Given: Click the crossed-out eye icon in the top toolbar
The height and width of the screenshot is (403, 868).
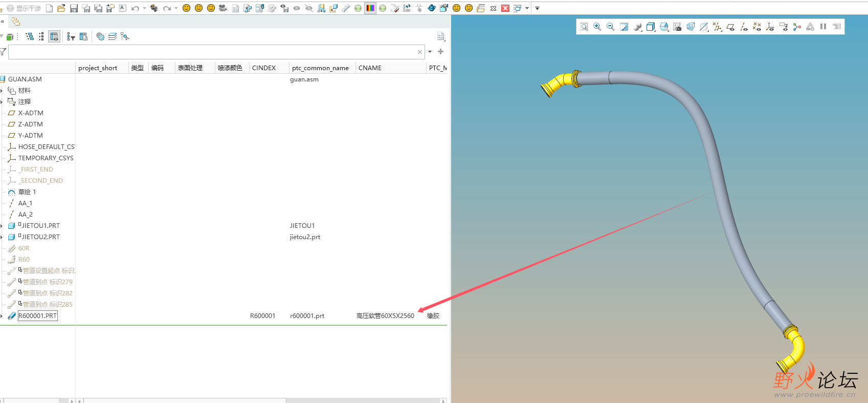Looking at the screenshot, I should point(309,8).
